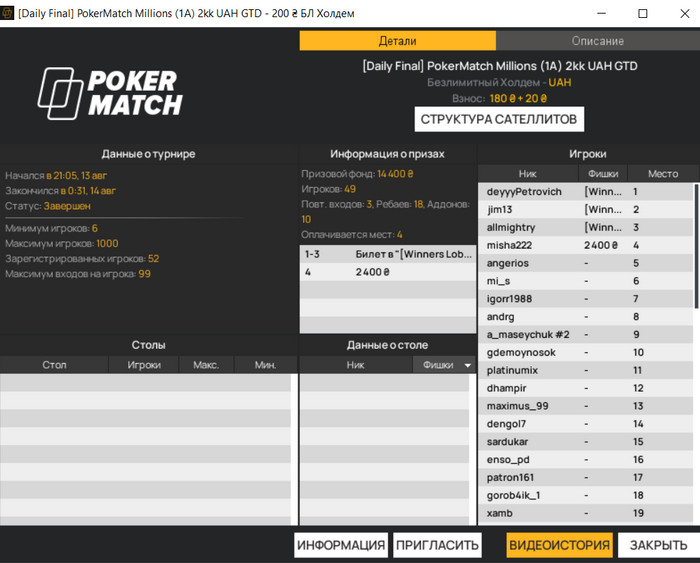Select the 1-3 prize row
This screenshot has width=700, height=563.
pos(388,254)
